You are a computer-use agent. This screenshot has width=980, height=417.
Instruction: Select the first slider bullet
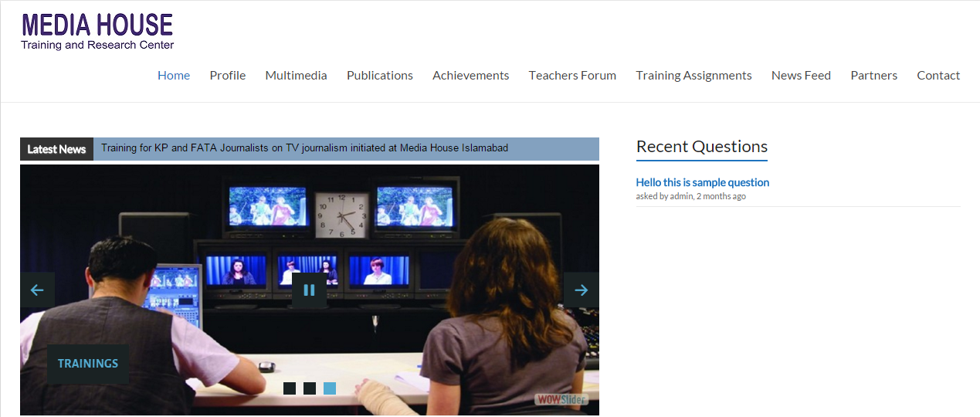pyautogui.click(x=290, y=388)
